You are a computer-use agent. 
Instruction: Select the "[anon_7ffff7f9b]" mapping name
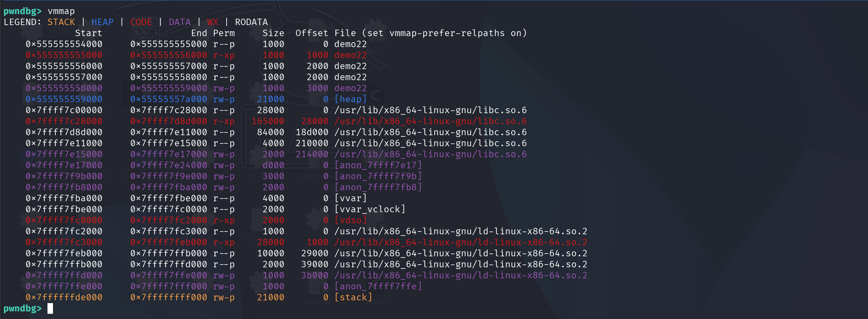pyautogui.click(x=378, y=176)
